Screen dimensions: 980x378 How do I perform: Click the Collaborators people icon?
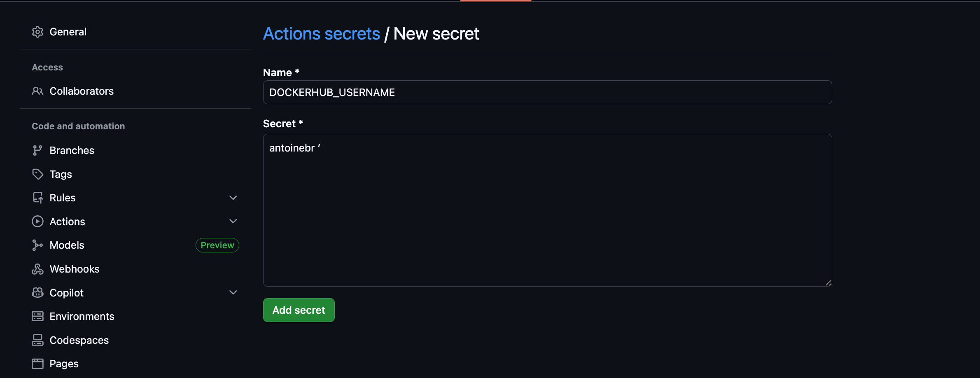pos(37,91)
